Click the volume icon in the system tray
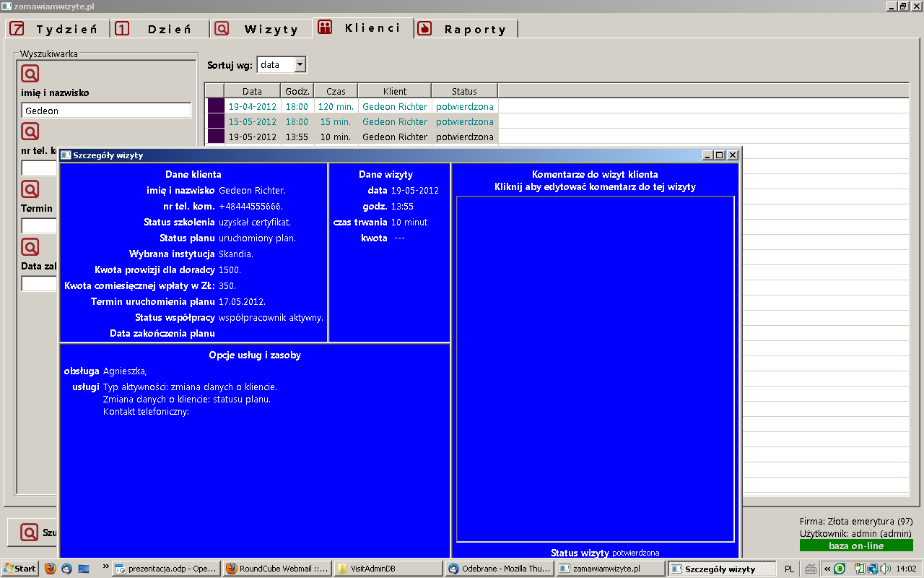The height and width of the screenshot is (578, 924). tap(885, 569)
